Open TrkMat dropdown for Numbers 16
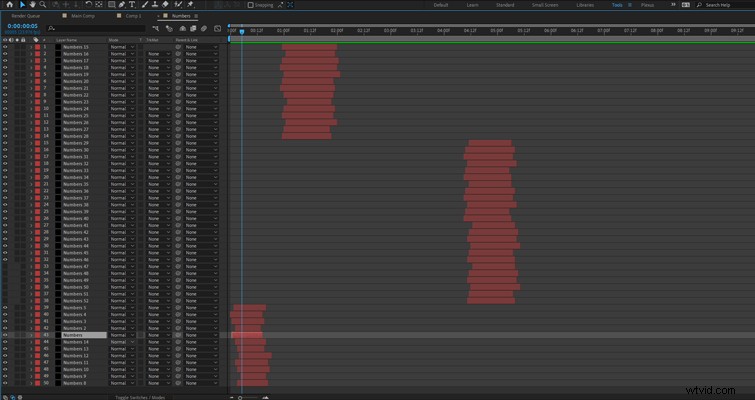Screen dimensions: 755x400 (x=159, y=54)
